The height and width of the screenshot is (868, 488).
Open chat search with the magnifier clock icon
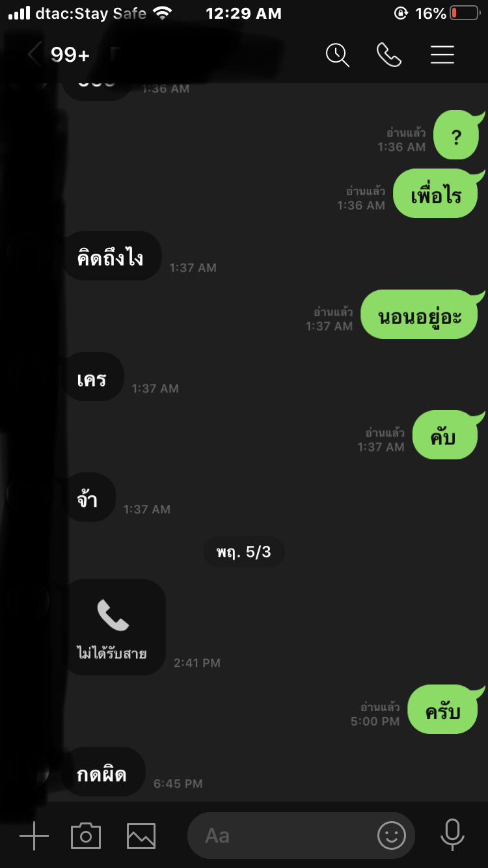[x=337, y=55]
